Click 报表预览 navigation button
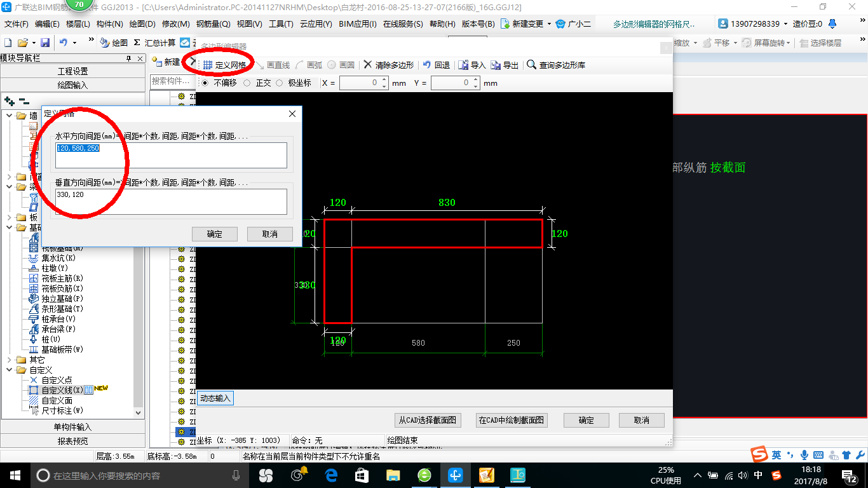Image resolution: width=868 pixels, height=488 pixels. (x=72, y=441)
